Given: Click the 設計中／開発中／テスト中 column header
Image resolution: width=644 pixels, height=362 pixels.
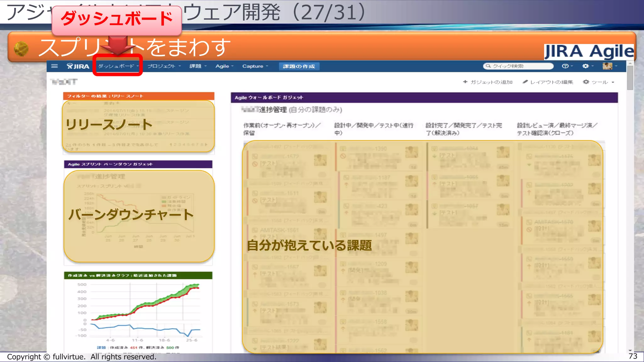Looking at the screenshot, I should coord(374,129).
